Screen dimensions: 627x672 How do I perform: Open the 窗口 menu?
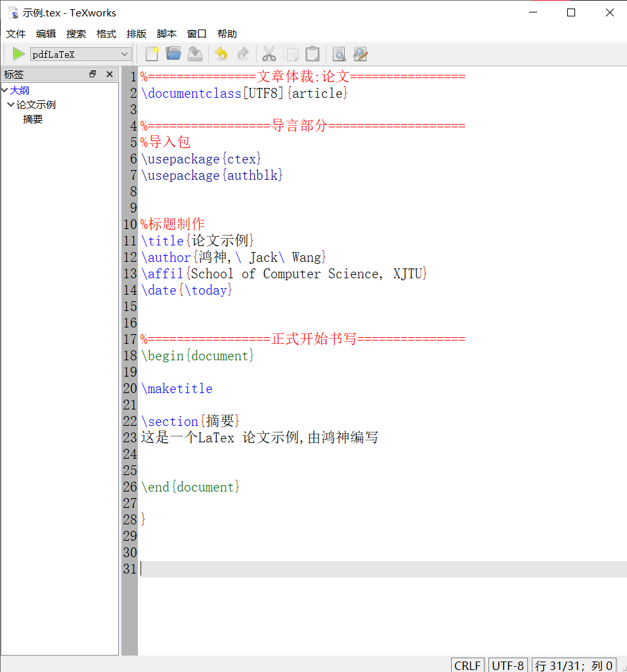point(197,34)
